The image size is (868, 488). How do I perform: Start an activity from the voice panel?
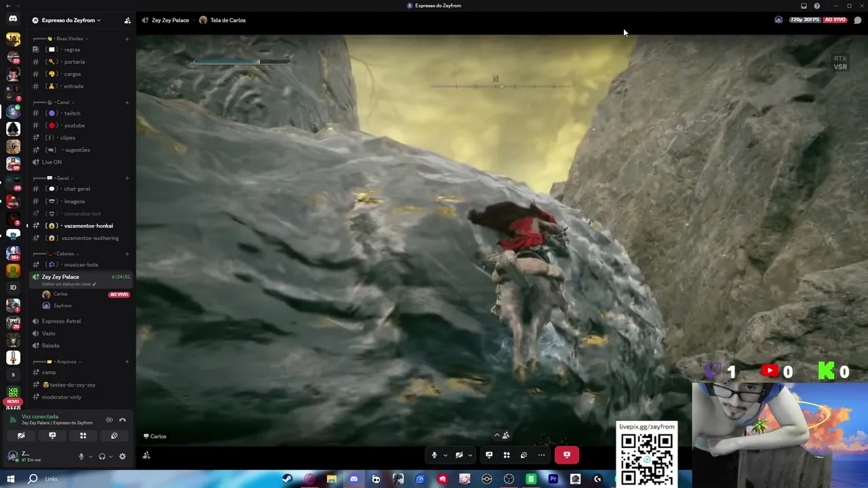point(83,436)
